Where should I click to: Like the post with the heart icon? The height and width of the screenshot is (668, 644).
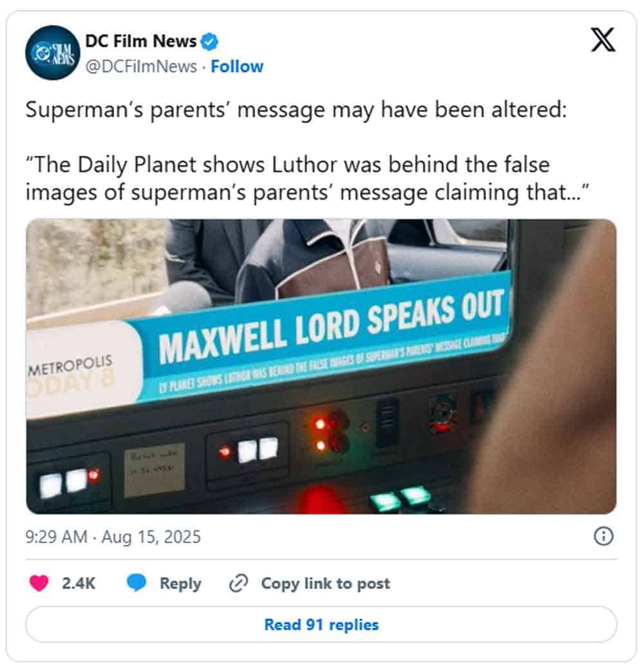point(39,583)
